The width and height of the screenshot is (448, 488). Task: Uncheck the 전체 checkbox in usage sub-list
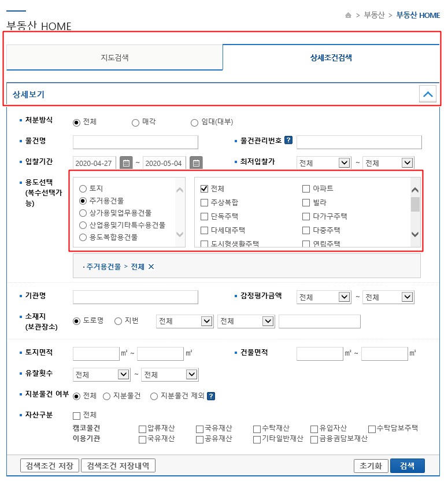[204, 188]
